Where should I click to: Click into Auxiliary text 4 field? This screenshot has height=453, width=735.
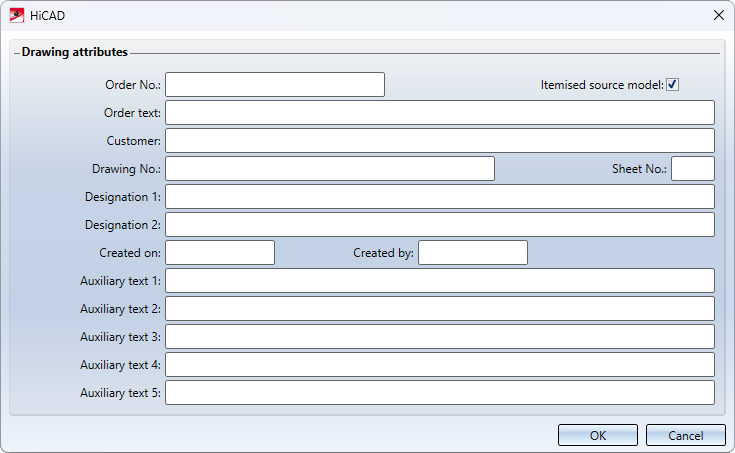pyautogui.click(x=440, y=365)
